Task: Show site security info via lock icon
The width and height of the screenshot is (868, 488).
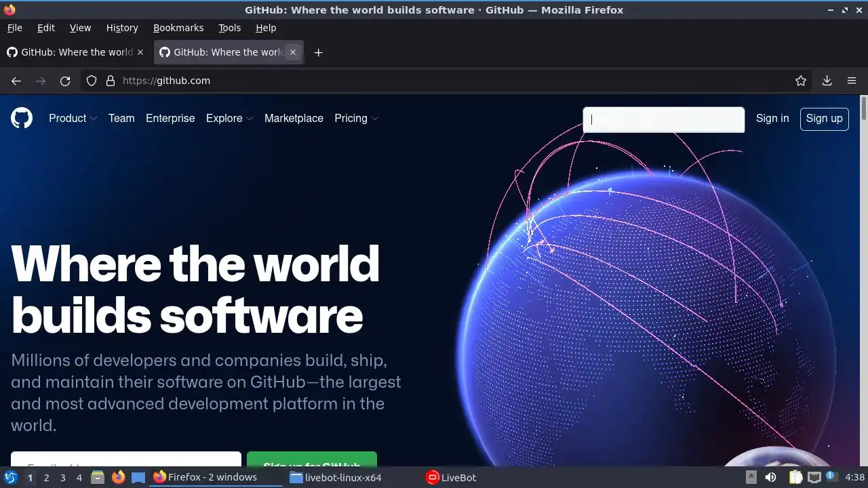Action: pyautogui.click(x=111, y=81)
